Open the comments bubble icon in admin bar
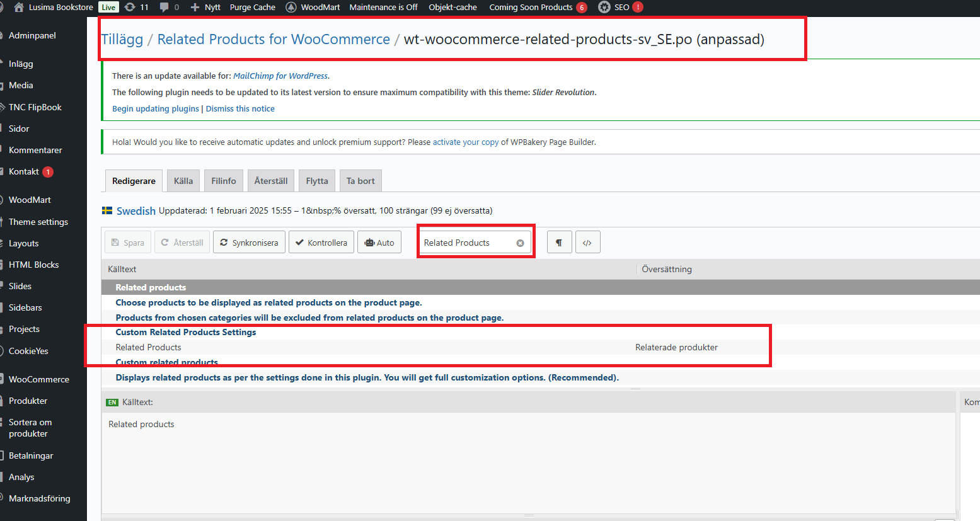 [164, 8]
